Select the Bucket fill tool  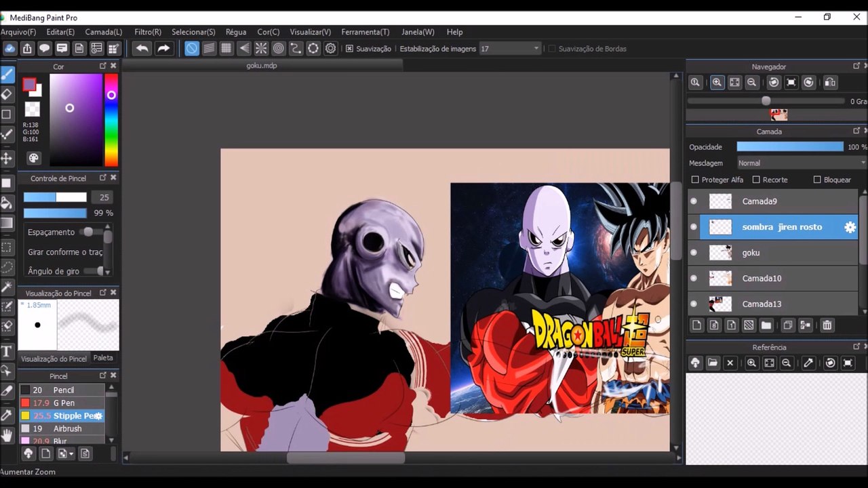pyautogui.click(x=7, y=203)
